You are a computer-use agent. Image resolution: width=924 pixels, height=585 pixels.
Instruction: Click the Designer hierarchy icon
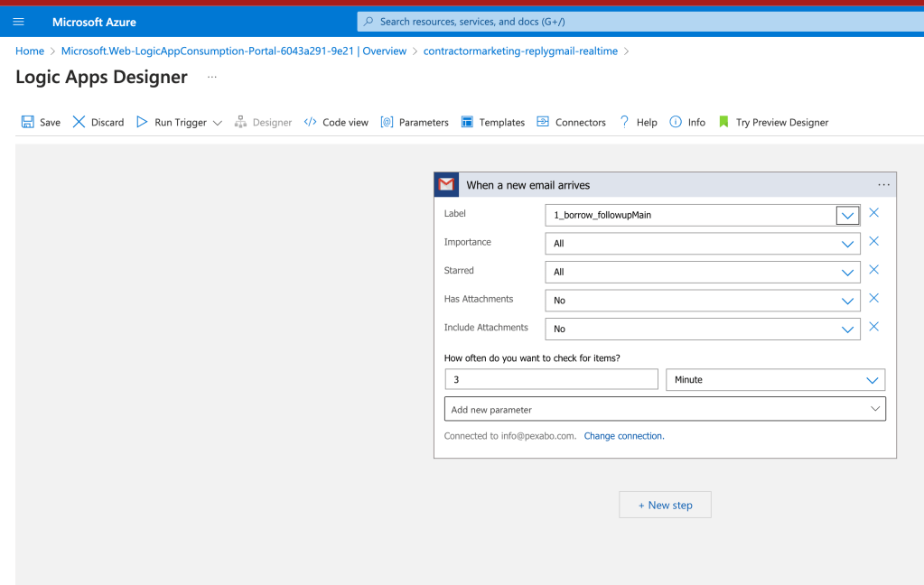pos(240,122)
